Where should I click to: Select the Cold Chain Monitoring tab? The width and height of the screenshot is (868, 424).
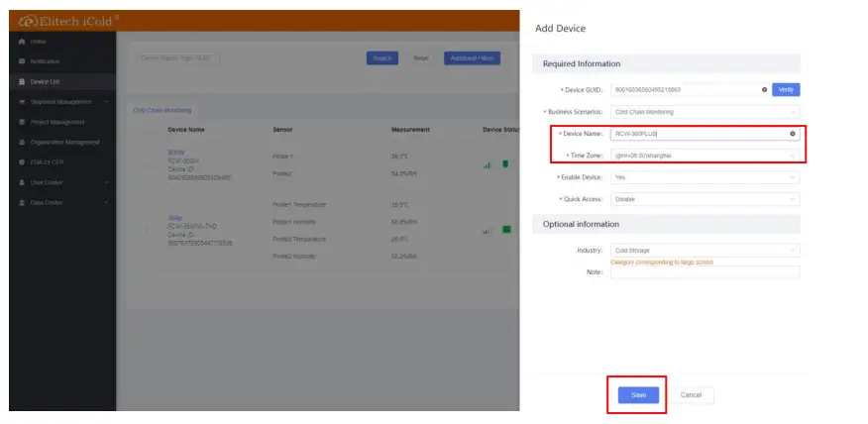162,110
